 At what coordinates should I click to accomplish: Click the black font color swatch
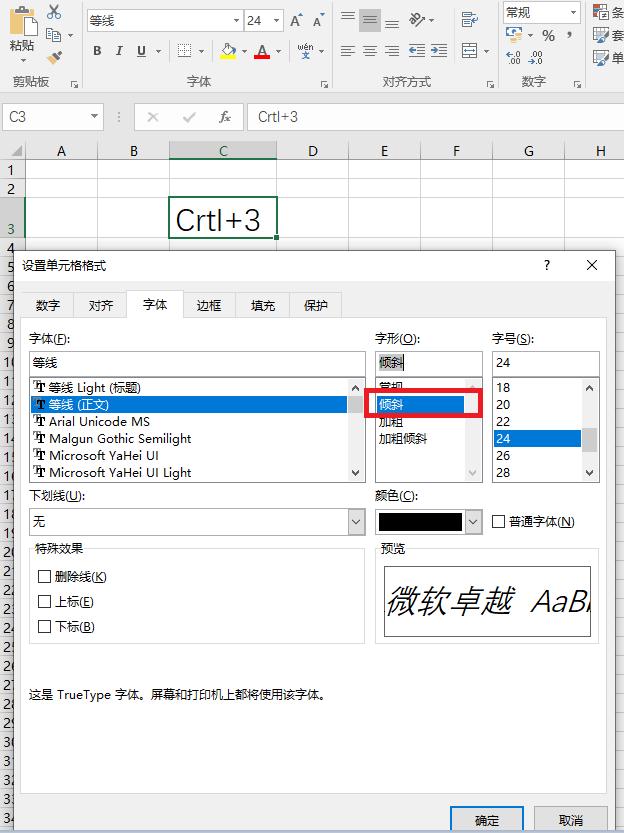pyautogui.click(x=420, y=522)
